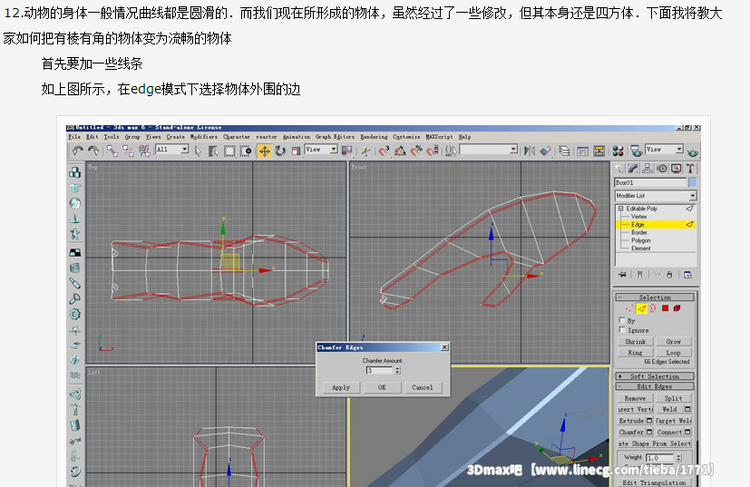Toggle the Window/Crossing selection icon

tap(246, 151)
